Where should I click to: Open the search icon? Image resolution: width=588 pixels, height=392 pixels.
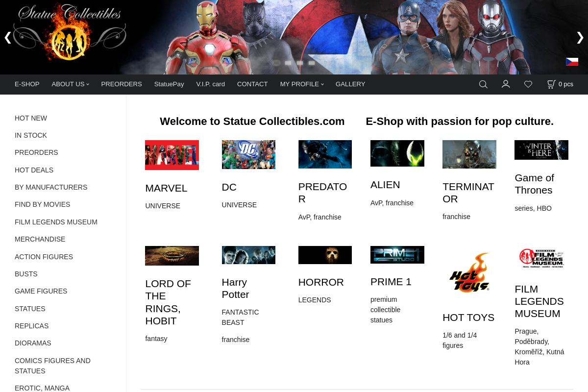point(483,84)
